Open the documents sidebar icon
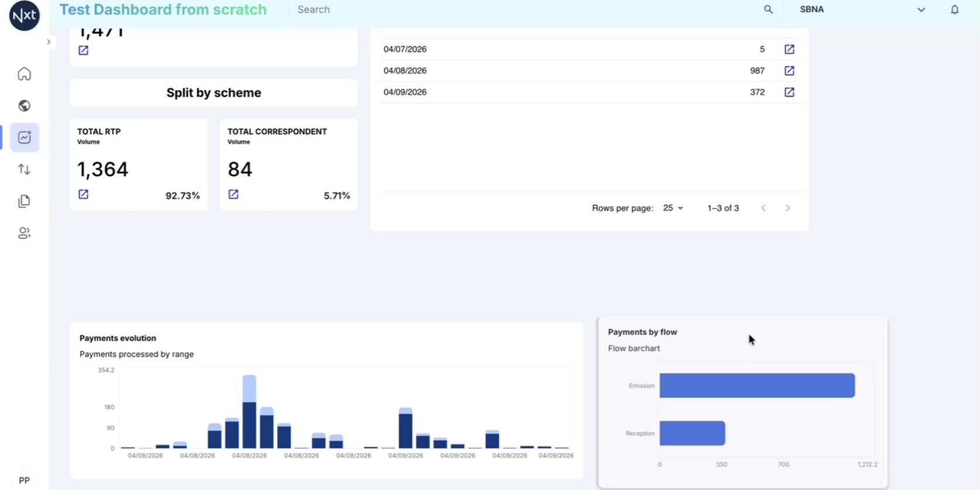 click(24, 201)
